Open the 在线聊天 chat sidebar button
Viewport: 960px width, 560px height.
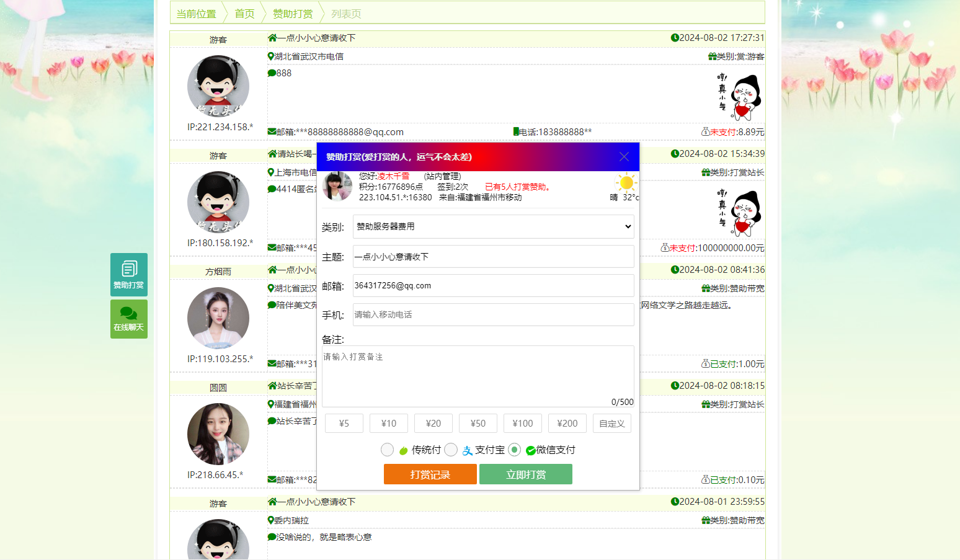coord(129,319)
